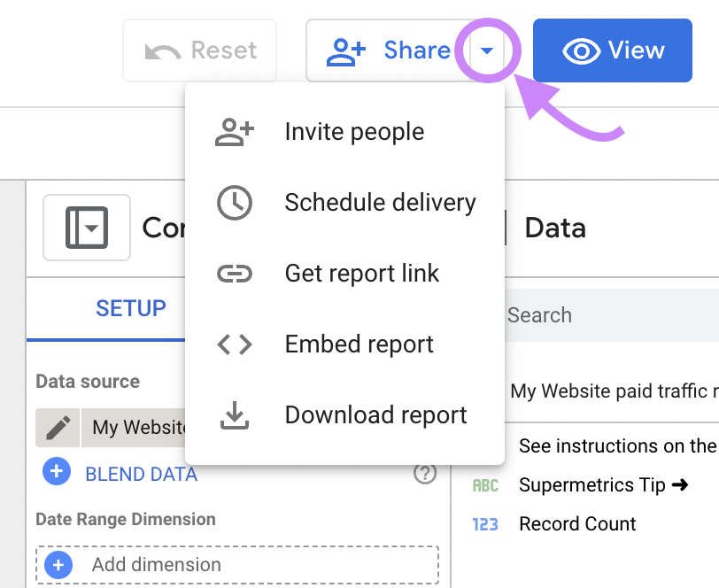This screenshot has height=588, width=719.
Task: Click the plus expander to add a dimension
Action: tap(57, 564)
